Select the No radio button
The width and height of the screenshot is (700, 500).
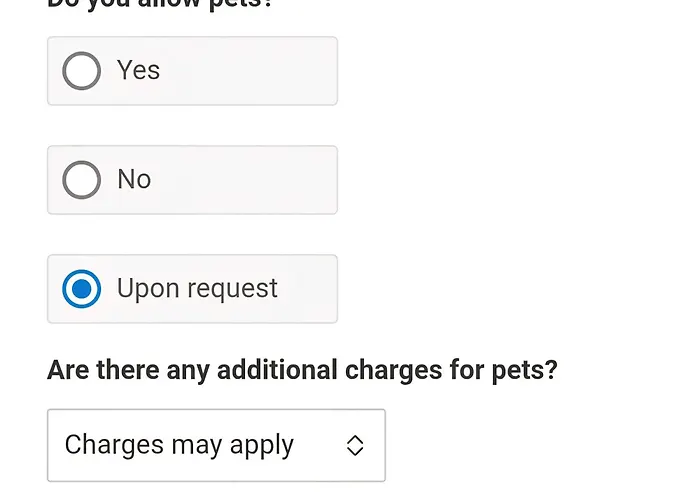[82, 180]
